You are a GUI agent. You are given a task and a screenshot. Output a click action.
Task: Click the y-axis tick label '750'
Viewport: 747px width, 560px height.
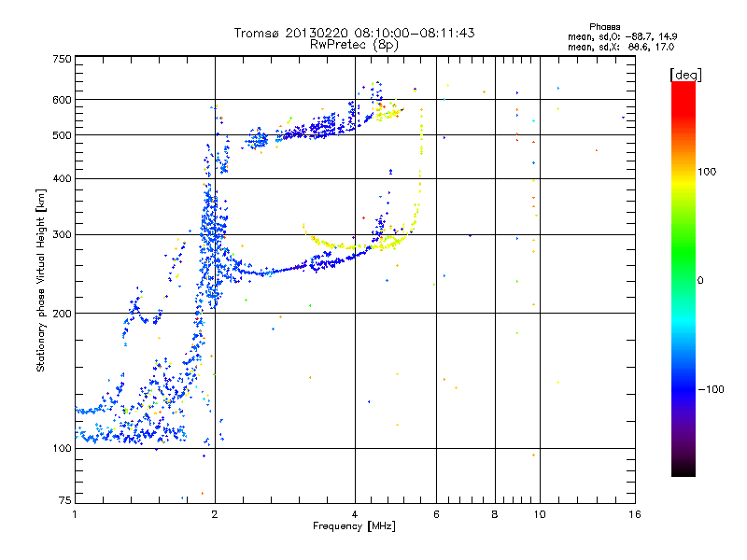click(63, 59)
